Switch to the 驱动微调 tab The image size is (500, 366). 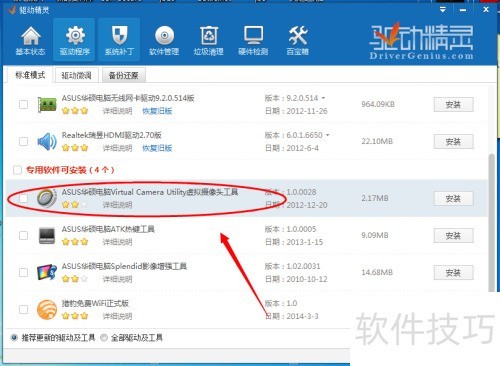[76, 76]
